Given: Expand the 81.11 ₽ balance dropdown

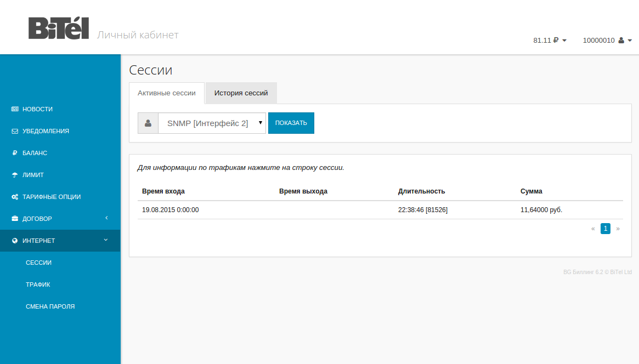Looking at the screenshot, I should (x=550, y=41).
